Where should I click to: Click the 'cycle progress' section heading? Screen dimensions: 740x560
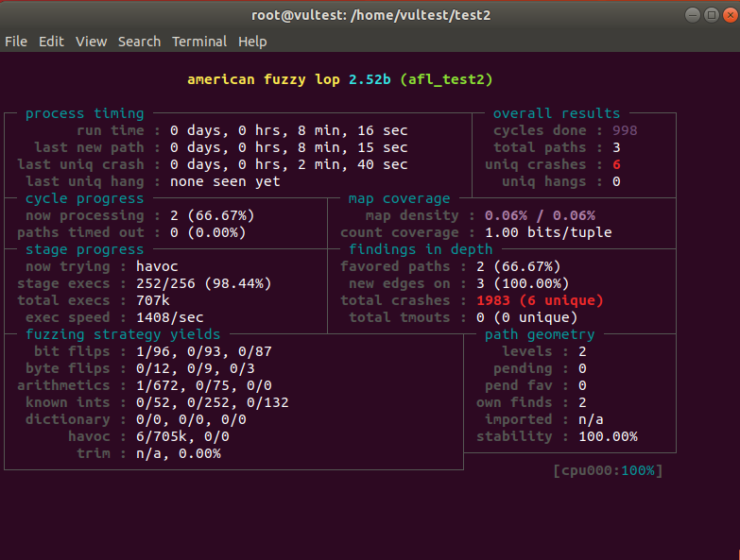pyautogui.click(x=84, y=198)
